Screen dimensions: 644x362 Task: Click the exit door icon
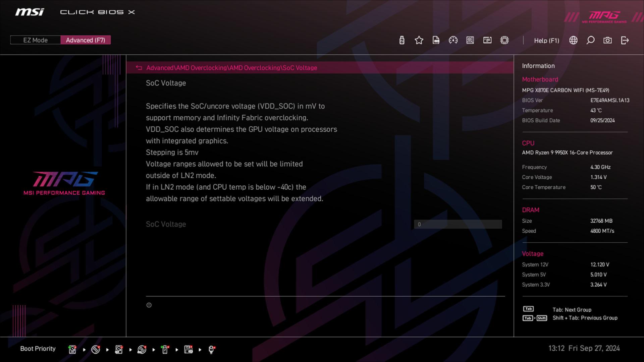625,40
